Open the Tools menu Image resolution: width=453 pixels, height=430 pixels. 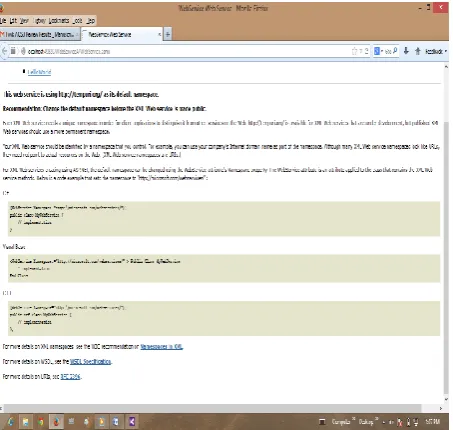78,21
